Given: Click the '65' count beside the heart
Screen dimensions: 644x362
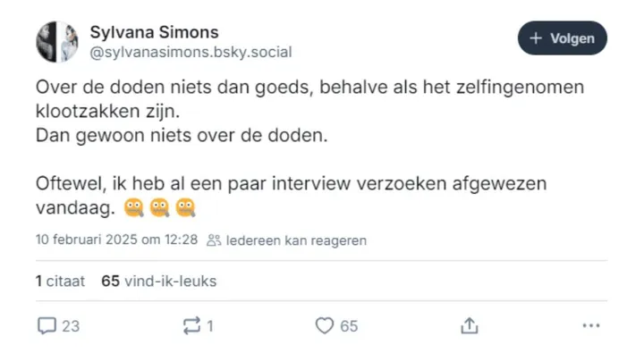Looking at the screenshot, I should pyautogui.click(x=348, y=326).
